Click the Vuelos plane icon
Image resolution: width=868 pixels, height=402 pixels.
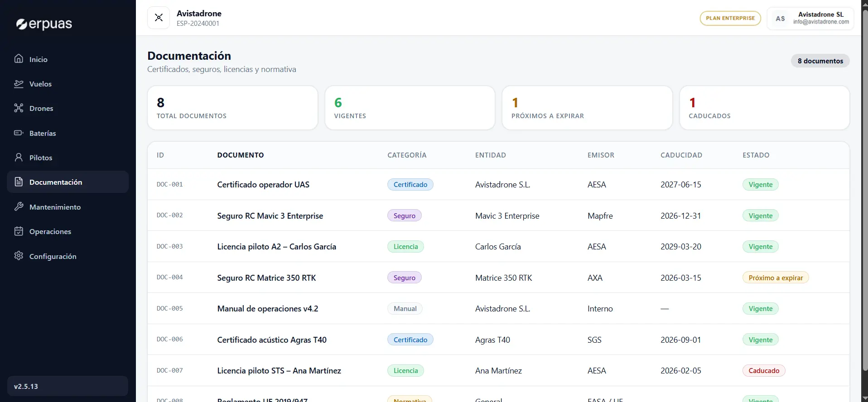pyautogui.click(x=19, y=84)
